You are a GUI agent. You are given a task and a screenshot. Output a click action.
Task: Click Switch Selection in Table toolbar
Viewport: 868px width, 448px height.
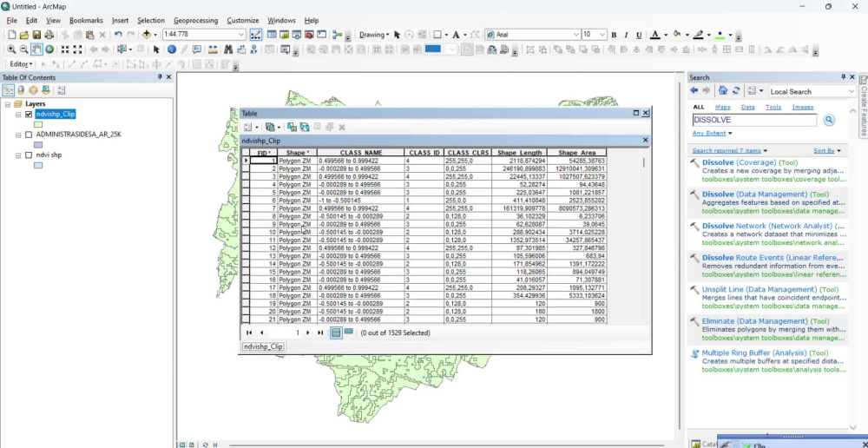(x=305, y=128)
